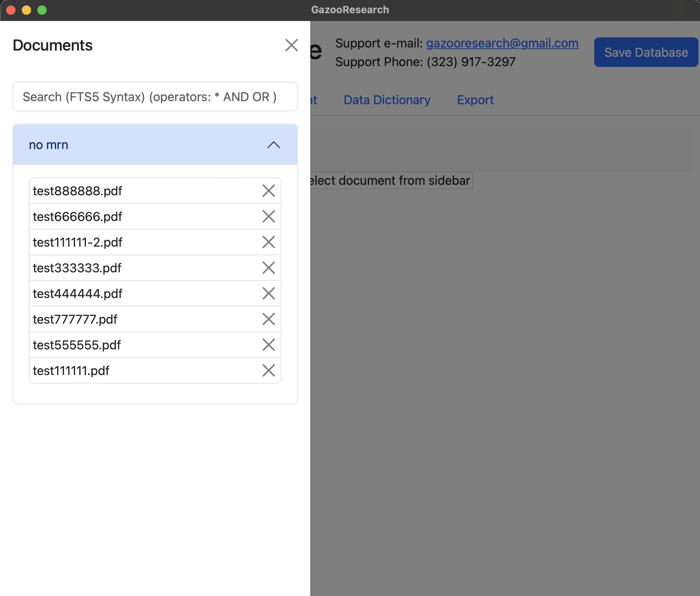Open document test888888.pdf

pos(77,191)
